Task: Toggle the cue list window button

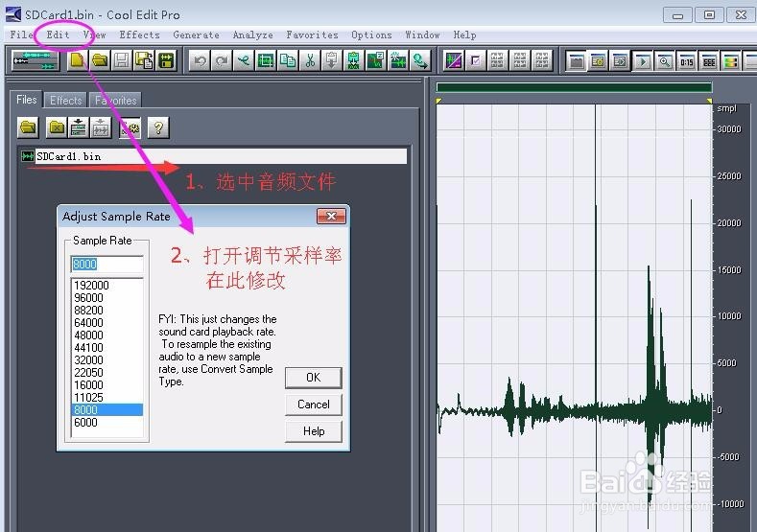Action: [x=599, y=61]
